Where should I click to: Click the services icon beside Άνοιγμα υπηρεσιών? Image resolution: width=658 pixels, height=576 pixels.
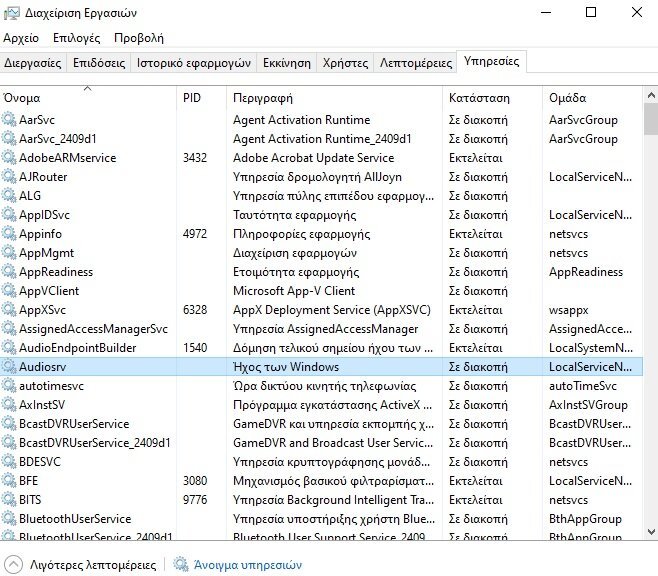coord(181,565)
